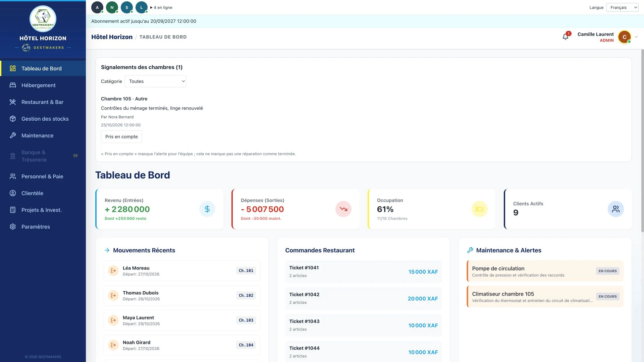
Task: Click Léa Moreau's departure icon
Action: coord(113,271)
